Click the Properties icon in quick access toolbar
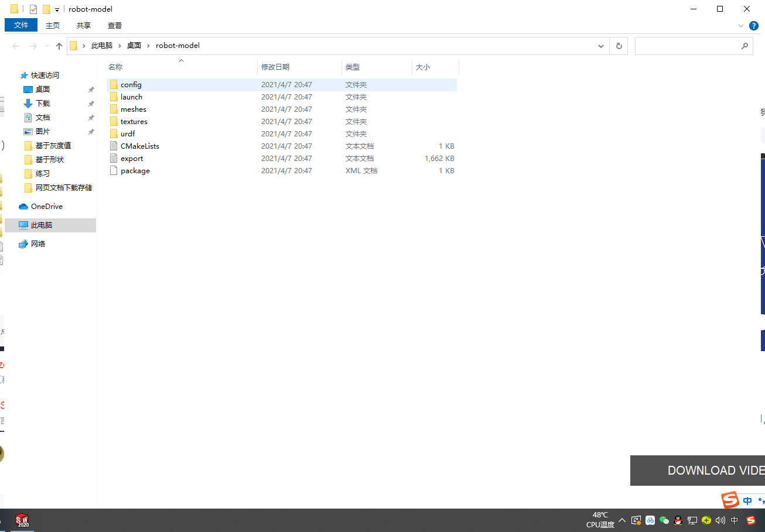Screen dimensions: 765x532 point(33,9)
